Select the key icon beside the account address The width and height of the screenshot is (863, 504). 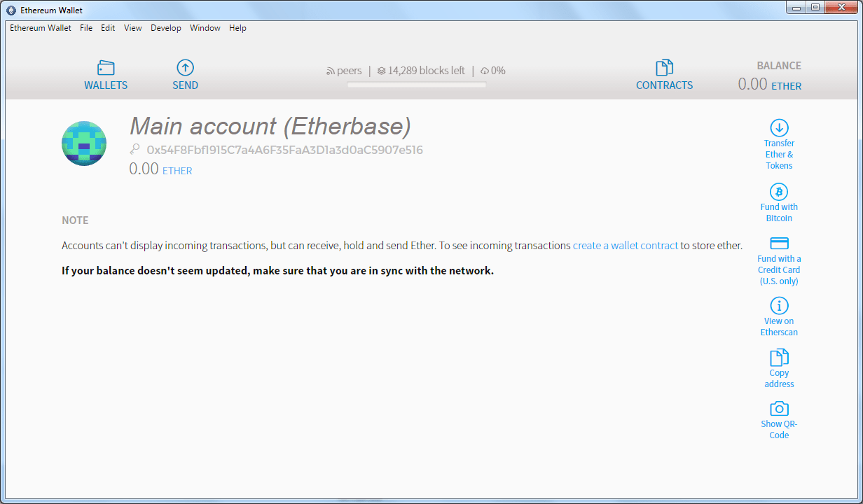click(x=134, y=149)
